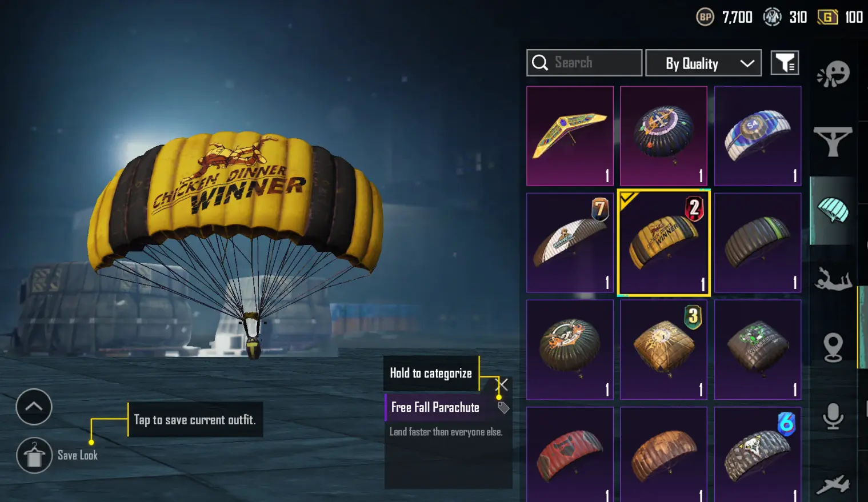This screenshot has width=868, height=502.
Task: Select the blue S4 parachute thumbnail
Action: point(758,136)
